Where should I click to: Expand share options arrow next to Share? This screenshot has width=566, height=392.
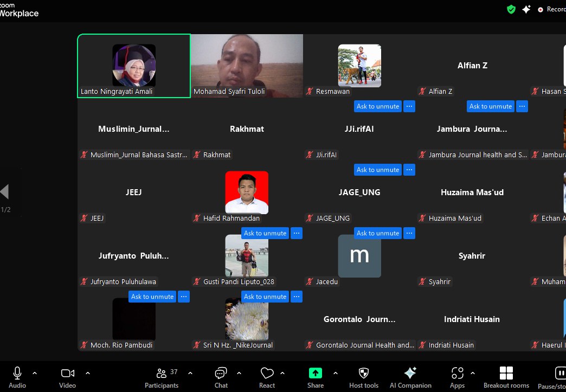pos(336,373)
